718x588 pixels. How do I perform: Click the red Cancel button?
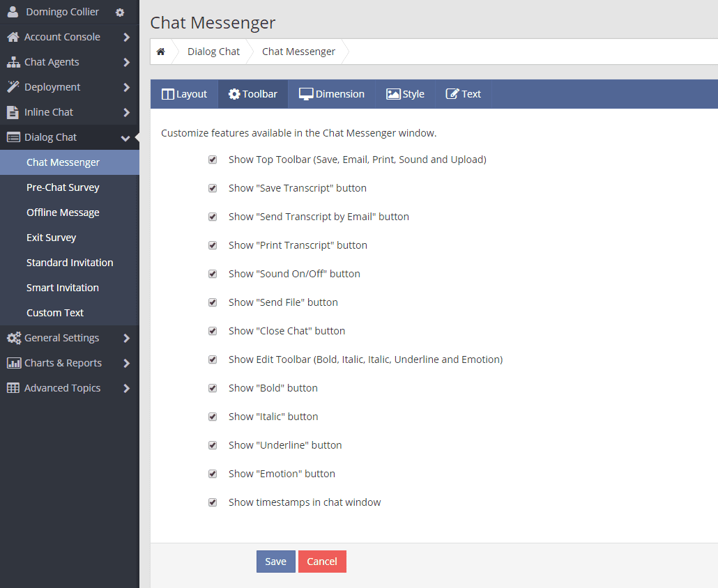[322, 562]
